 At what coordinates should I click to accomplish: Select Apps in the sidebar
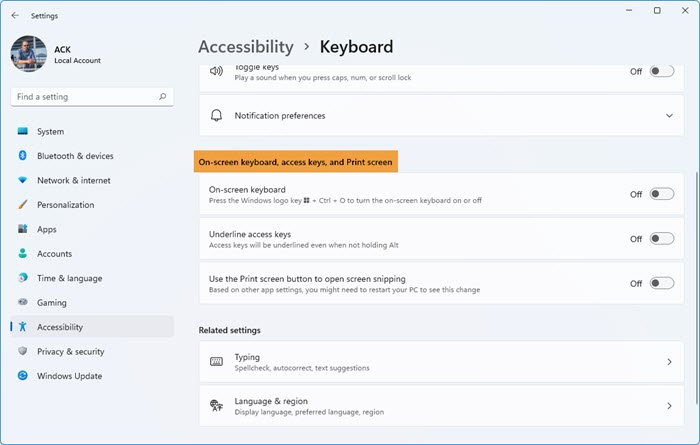[x=47, y=229]
